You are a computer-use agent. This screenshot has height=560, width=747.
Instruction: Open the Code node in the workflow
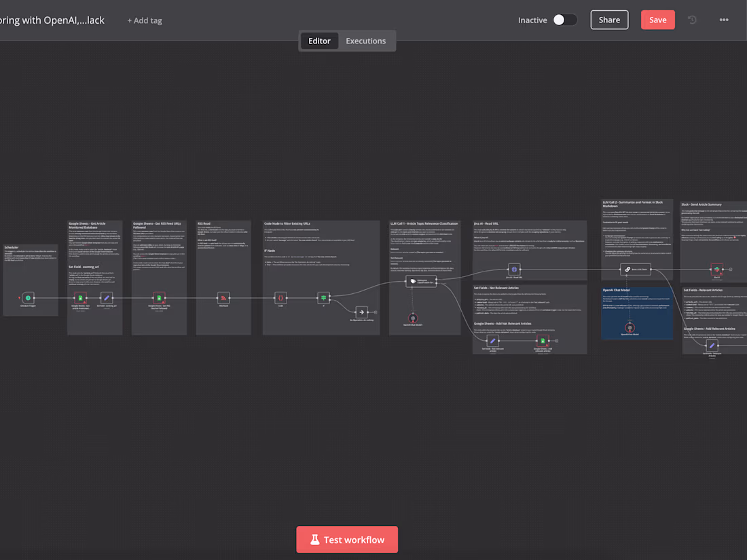point(280,297)
